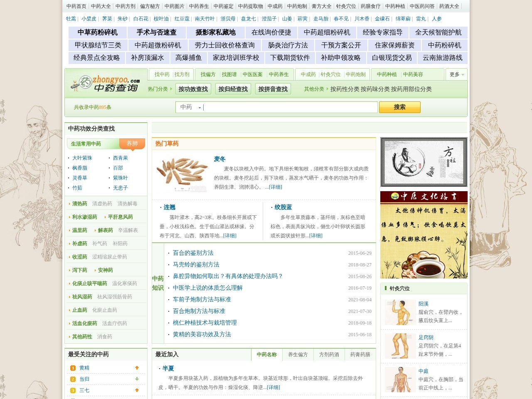Screen dimensions: 532x399
Task: Click inside the search input field
Action: pyautogui.click(x=291, y=107)
